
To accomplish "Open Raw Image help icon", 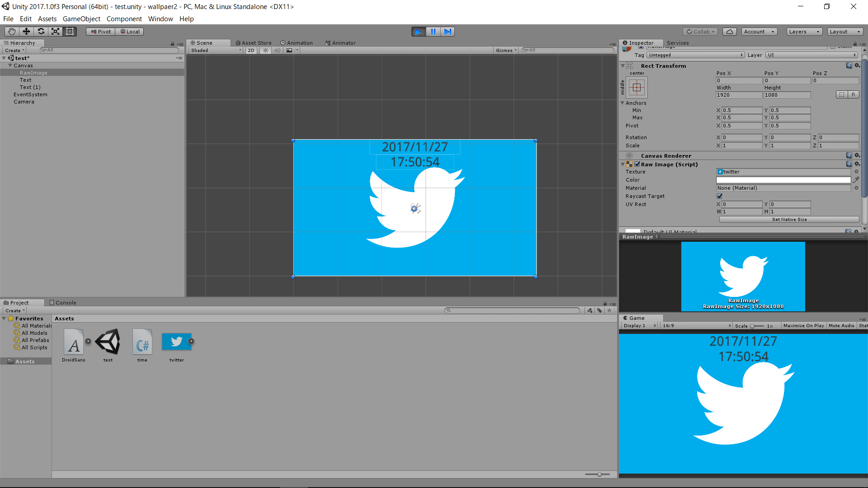I will click(849, 164).
